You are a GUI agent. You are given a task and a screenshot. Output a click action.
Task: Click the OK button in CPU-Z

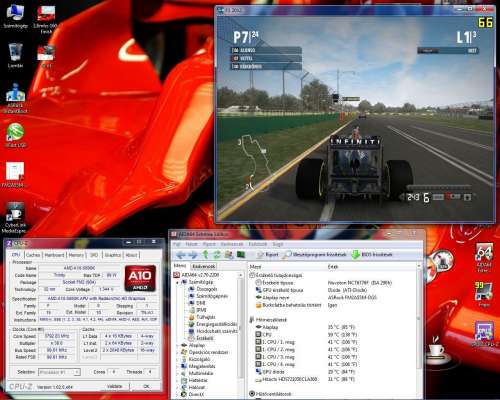point(146,386)
